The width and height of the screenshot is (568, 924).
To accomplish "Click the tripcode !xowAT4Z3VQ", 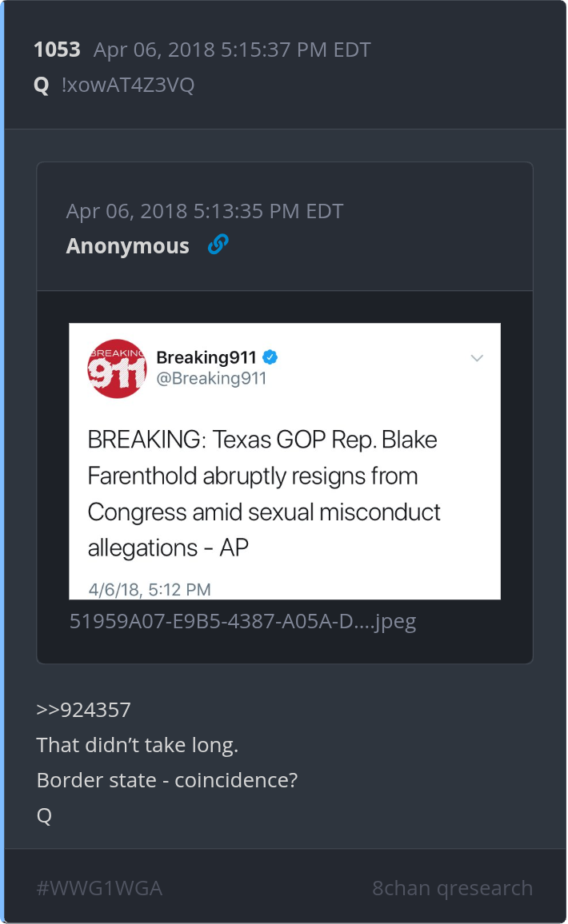I will (127, 86).
